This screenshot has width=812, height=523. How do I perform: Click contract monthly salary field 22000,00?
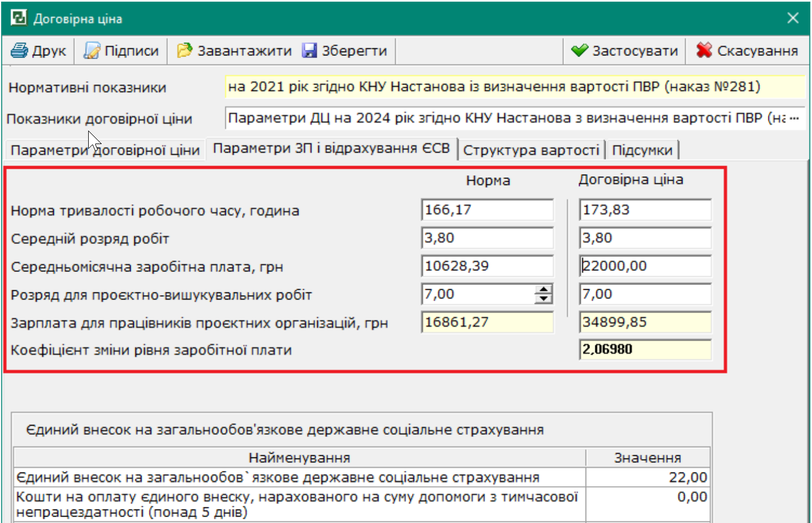tap(645, 266)
